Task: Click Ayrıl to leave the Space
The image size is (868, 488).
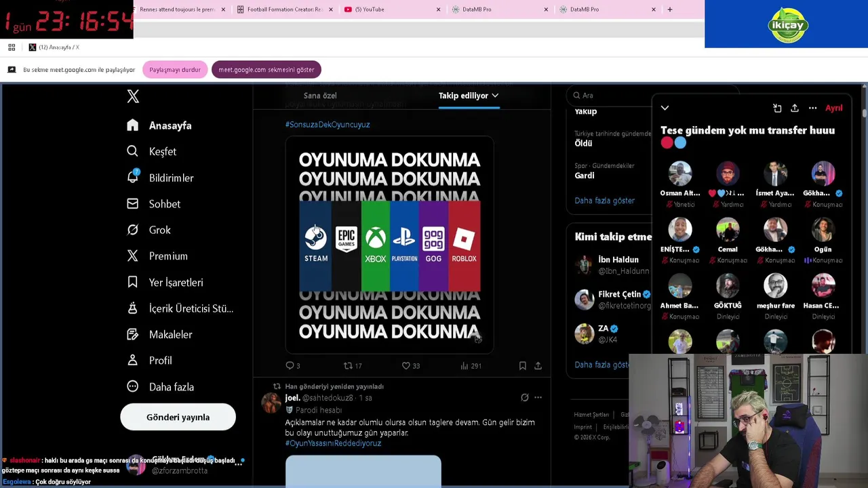Action: coord(833,108)
